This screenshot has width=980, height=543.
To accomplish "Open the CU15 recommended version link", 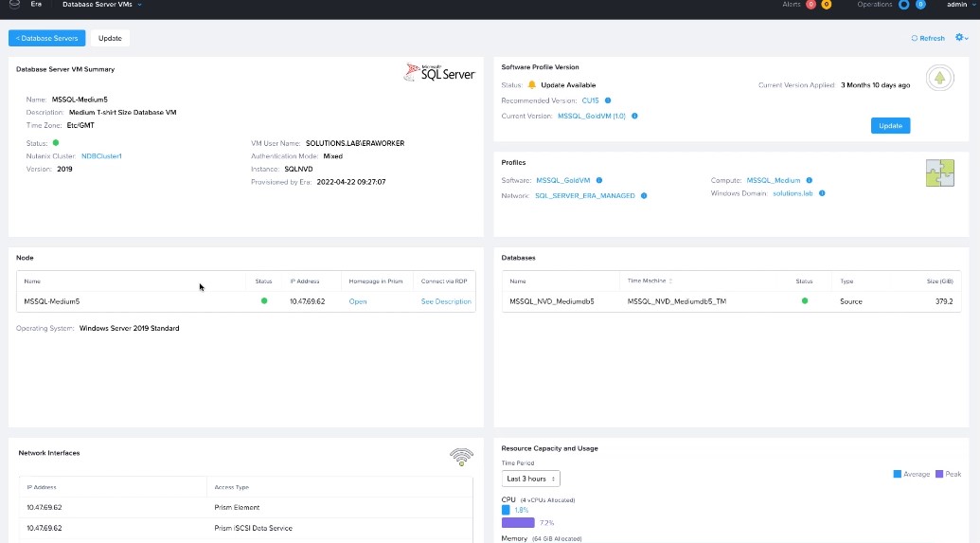I will point(590,100).
